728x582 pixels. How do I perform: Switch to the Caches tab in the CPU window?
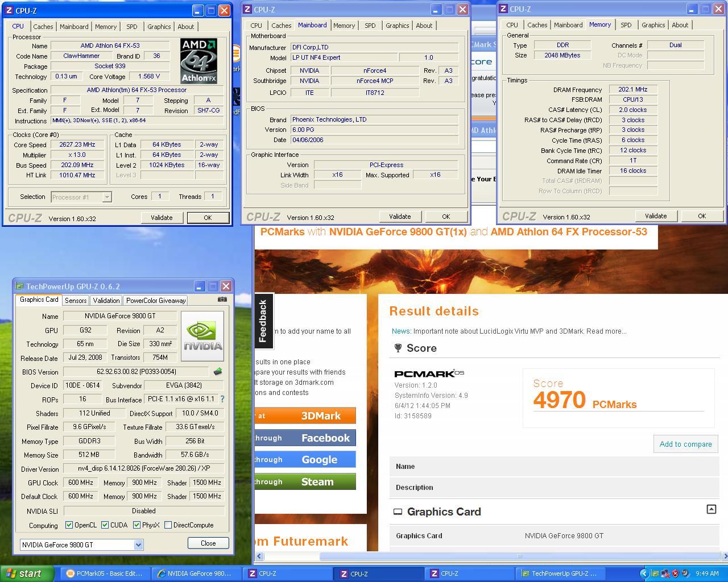point(43,27)
